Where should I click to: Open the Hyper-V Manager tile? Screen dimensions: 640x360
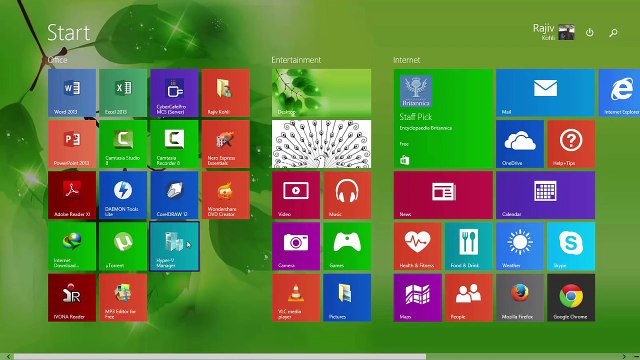coord(174,247)
